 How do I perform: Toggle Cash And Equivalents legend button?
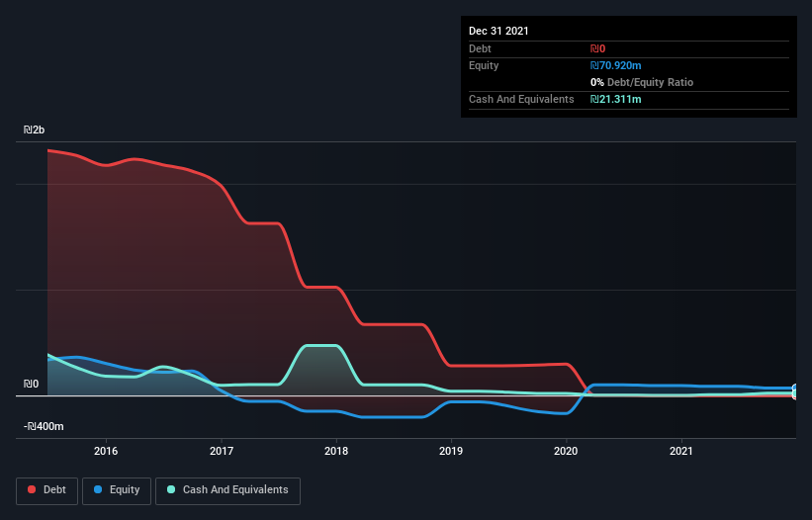pyautogui.click(x=227, y=490)
